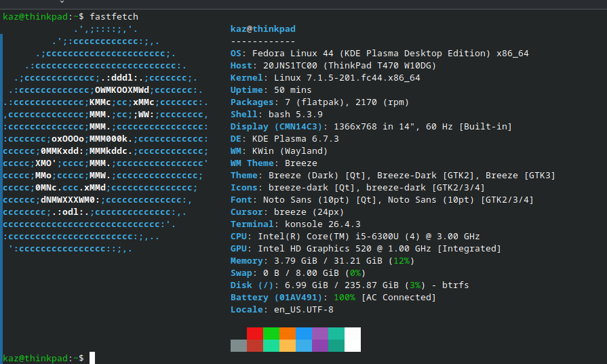Click the 'Memory' label

tap(247, 261)
